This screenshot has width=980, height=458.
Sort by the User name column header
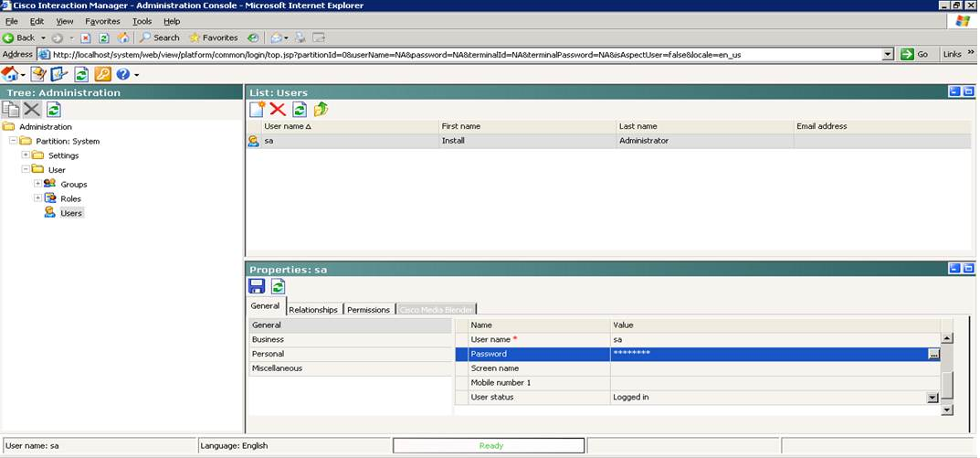[x=352, y=126]
